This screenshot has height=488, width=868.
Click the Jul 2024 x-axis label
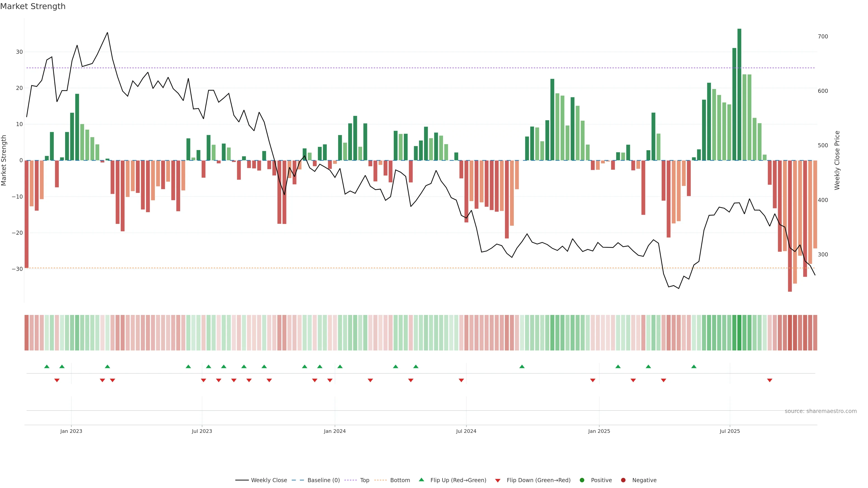(x=466, y=431)
